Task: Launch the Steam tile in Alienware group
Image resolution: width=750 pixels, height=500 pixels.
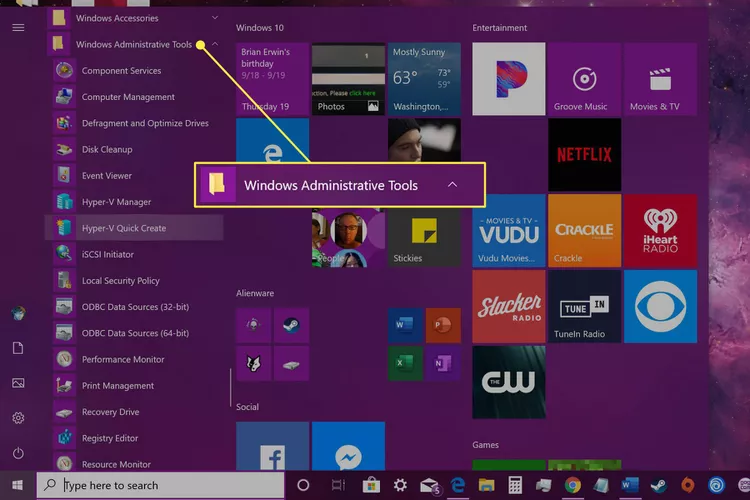Action: coord(291,325)
